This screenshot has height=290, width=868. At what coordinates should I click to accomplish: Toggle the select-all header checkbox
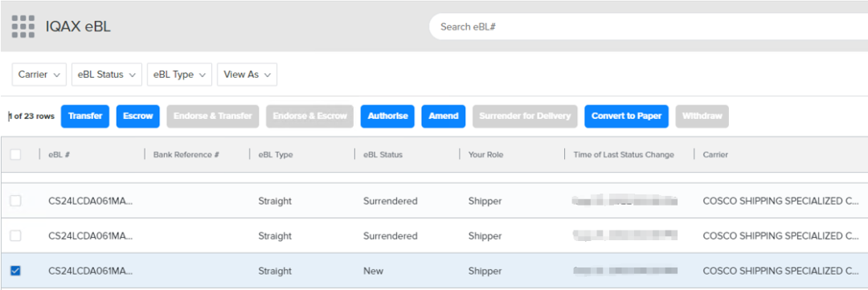point(15,154)
